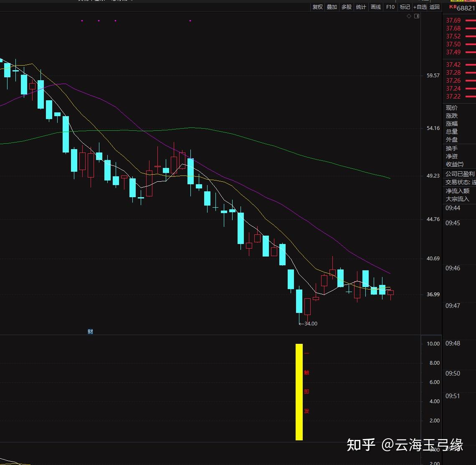Select the 09:51 tick row
The height and width of the screenshot is (465, 476).
click(453, 396)
